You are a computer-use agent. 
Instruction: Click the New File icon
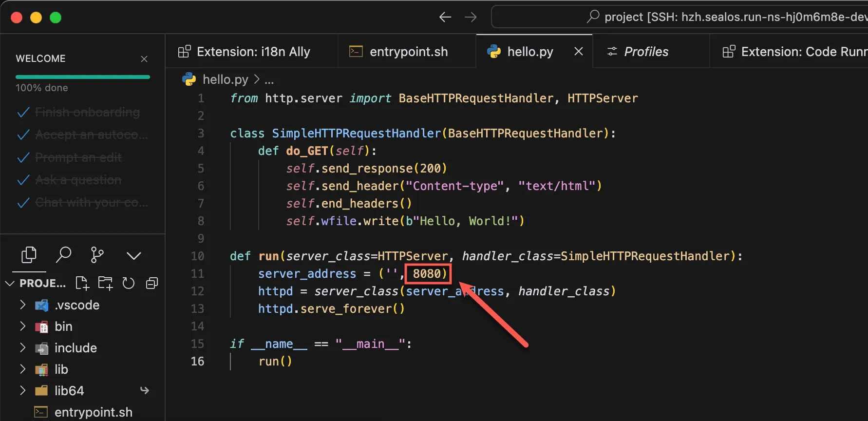pyautogui.click(x=82, y=283)
